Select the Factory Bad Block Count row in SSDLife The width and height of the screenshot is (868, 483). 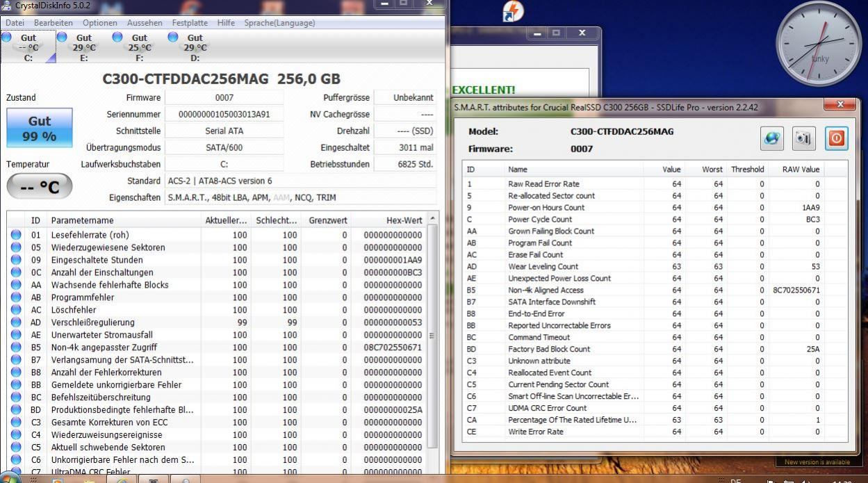655,349
